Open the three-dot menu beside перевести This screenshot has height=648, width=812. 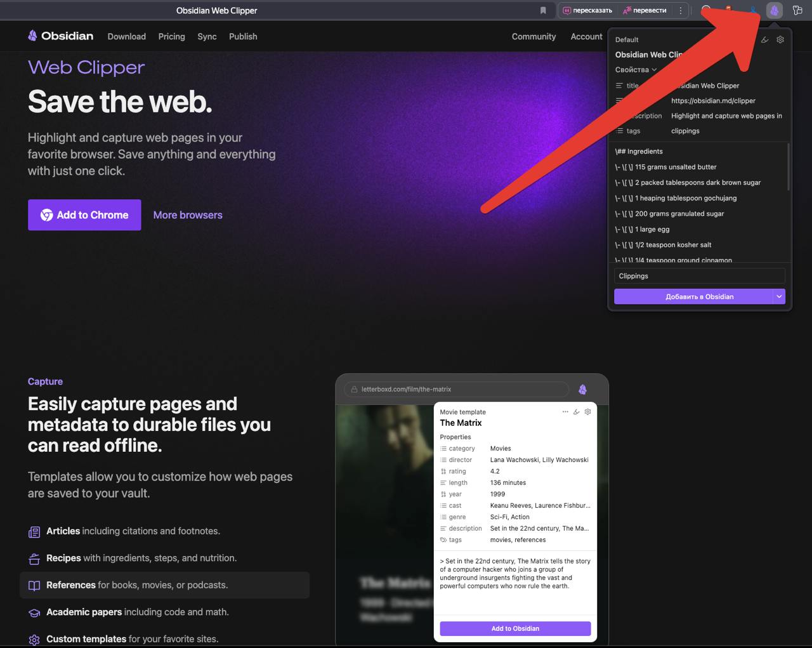(x=681, y=10)
